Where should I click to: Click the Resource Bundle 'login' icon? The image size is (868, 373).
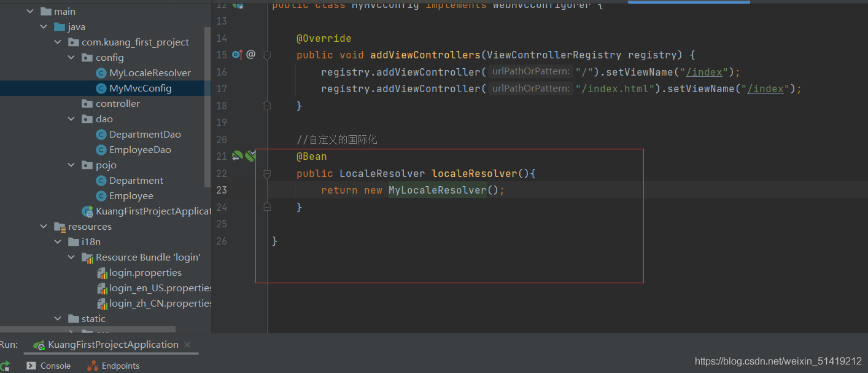[88, 257]
